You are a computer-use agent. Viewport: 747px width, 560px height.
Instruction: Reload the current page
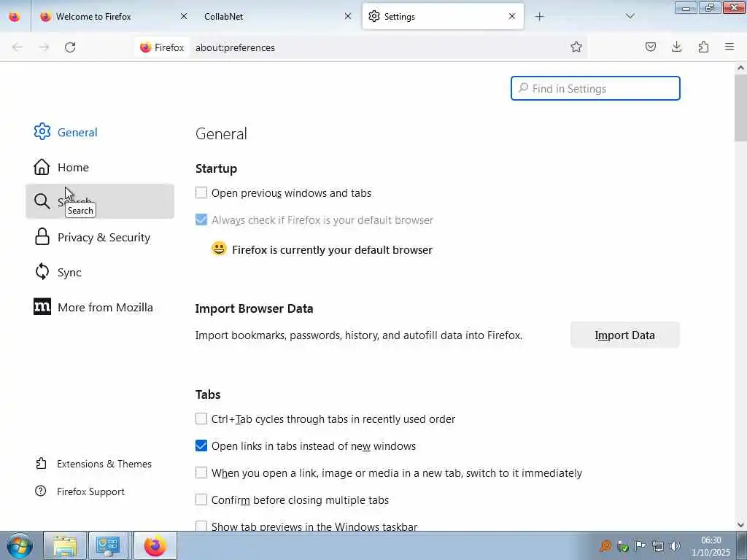(70, 47)
